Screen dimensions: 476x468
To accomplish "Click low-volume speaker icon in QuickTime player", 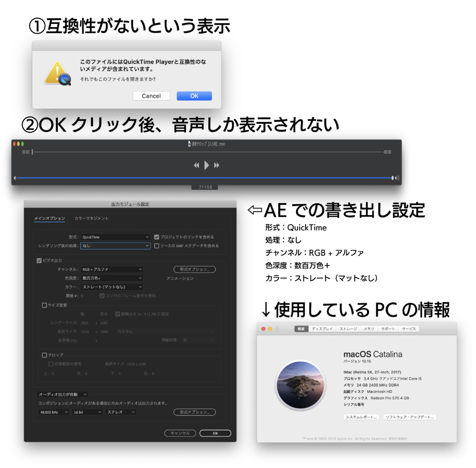I will 15,178.
